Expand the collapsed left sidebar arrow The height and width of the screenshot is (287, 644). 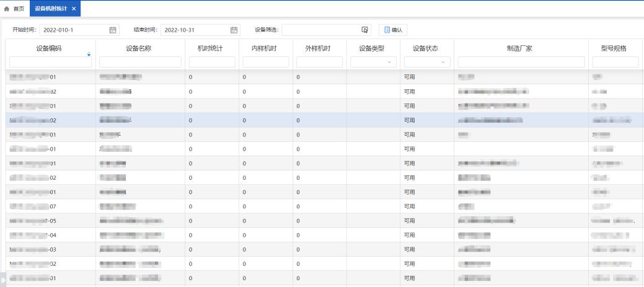2,279
